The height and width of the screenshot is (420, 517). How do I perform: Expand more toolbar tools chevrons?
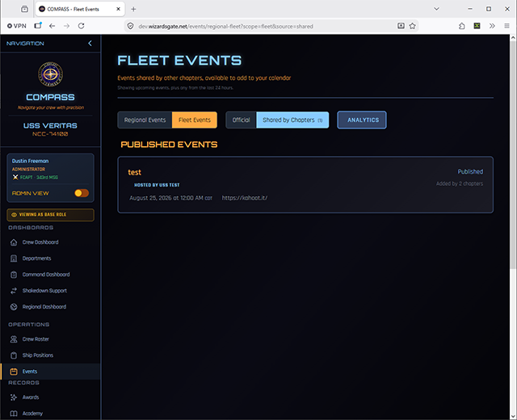point(492,26)
